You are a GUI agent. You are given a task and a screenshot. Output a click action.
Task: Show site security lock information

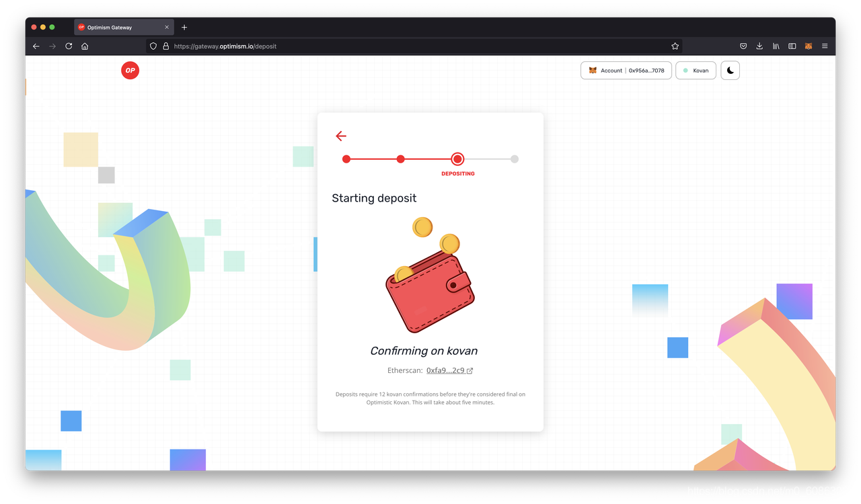[x=165, y=46]
